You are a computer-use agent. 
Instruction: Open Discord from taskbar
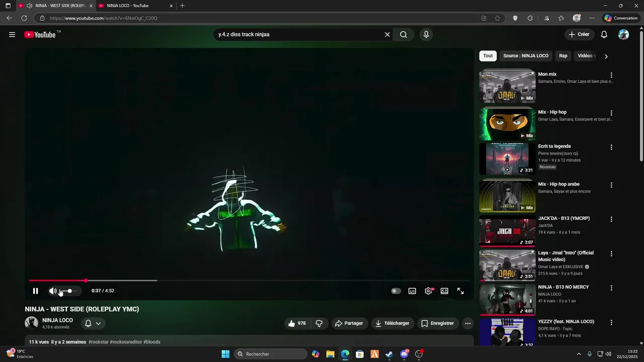404,354
